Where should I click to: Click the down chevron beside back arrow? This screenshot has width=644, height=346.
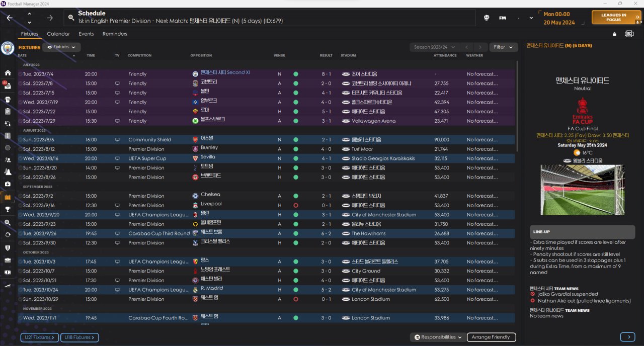(29, 22)
